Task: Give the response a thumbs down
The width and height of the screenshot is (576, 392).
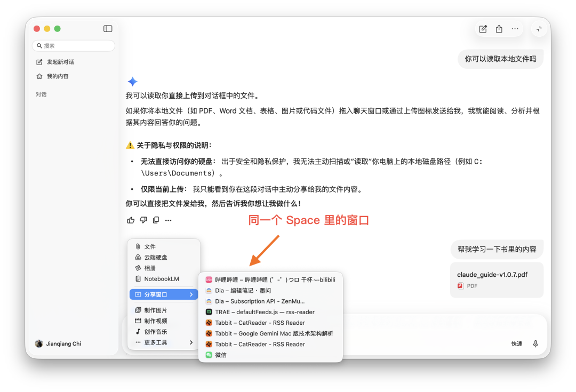Action: tap(143, 220)
